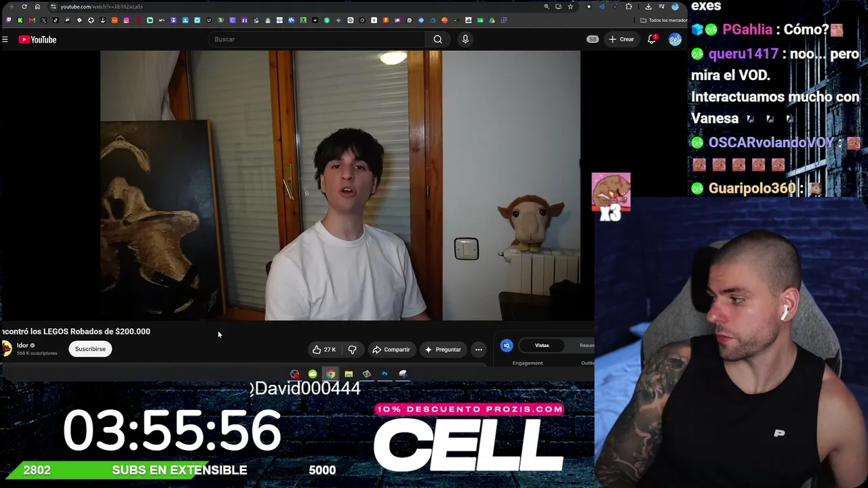868x488 pixels.
Task: Open the YouTube guide hamburger menu
Action: (5, 39)
